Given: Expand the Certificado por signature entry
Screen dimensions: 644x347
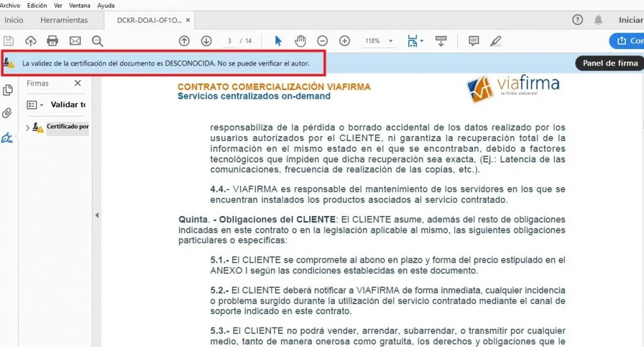Looking at the screenshot, I should (27, 128).
